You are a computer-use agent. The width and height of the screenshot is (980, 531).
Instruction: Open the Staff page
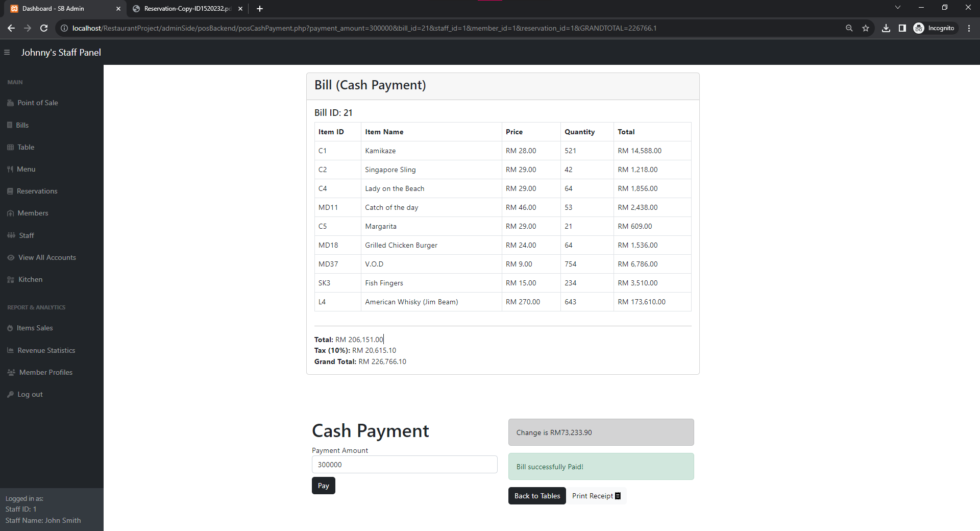[x=27, y=235]
